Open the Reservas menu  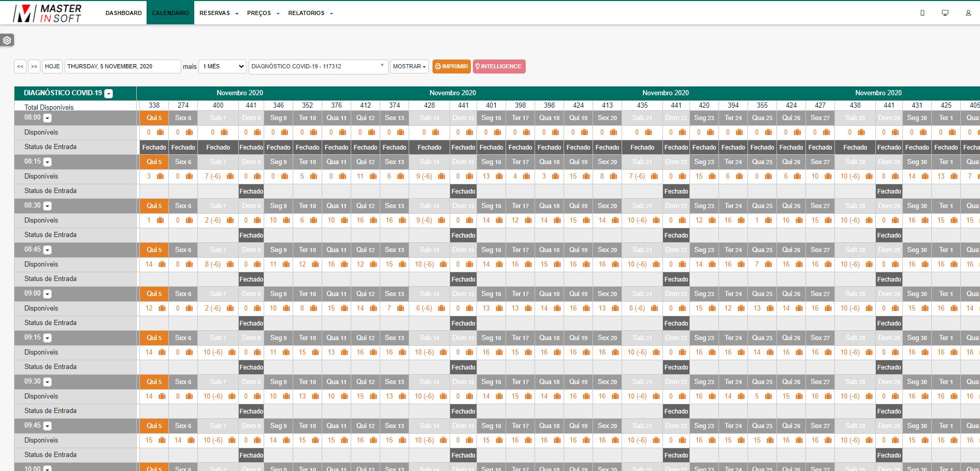click(219, 13)
